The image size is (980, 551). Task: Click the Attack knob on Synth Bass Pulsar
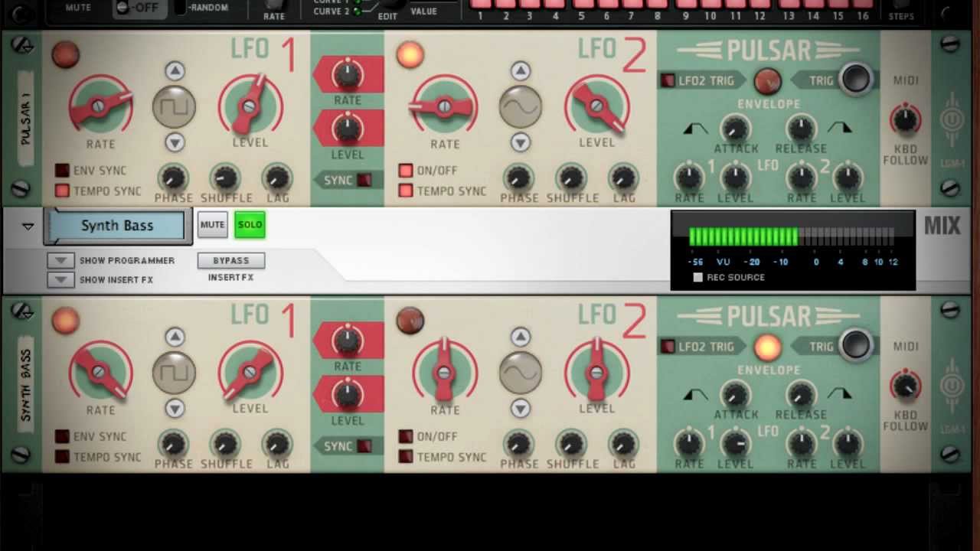point(735,394)
